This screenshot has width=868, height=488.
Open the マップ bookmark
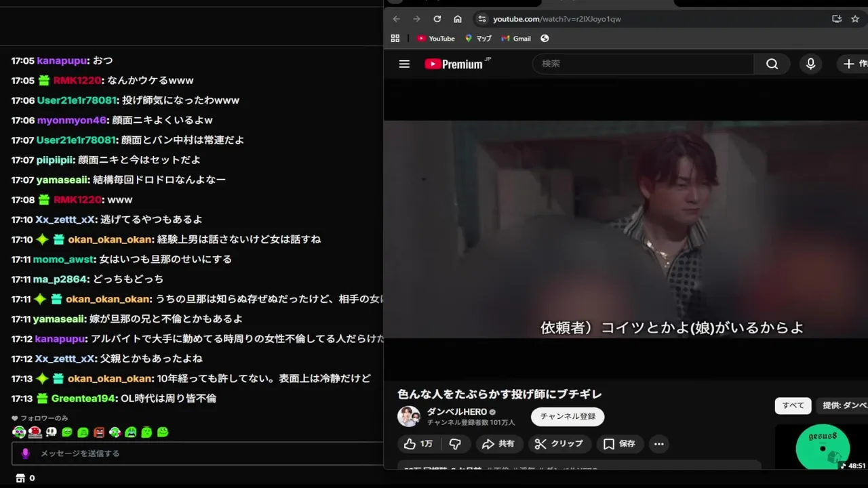478,39
